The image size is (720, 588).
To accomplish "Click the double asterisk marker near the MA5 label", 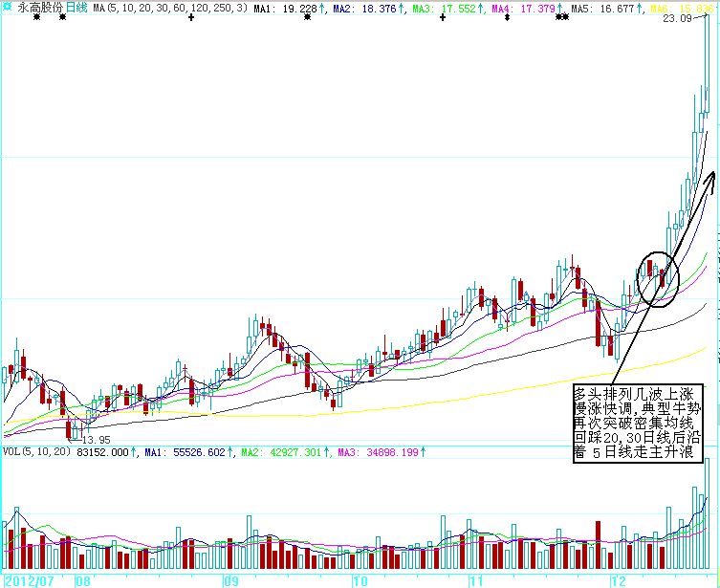I will pyautogui.click(x=561, y=18).
